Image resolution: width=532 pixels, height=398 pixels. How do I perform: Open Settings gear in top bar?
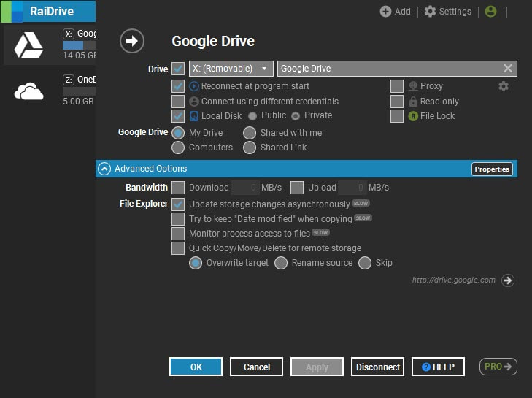[430, 12]
